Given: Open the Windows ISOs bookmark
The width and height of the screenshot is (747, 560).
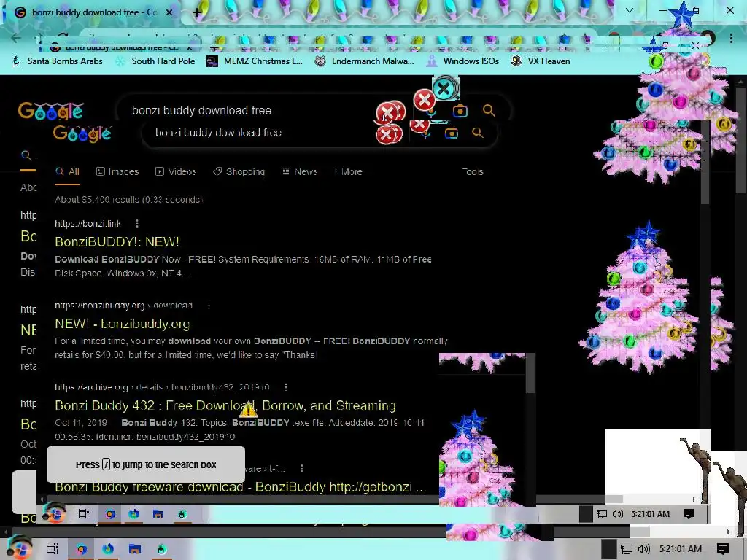Looking at the screenshot, I should click(x=462, y=61).
